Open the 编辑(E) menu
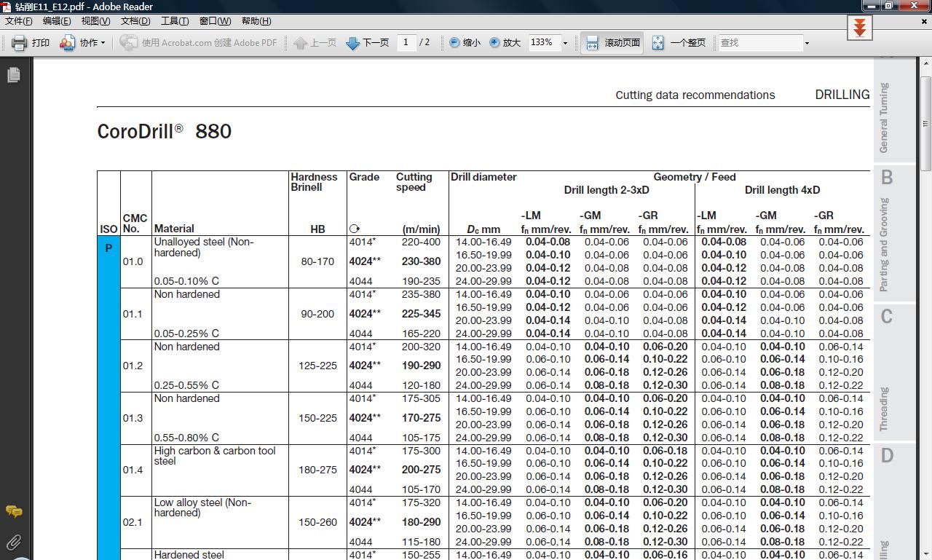This screenshot has width=932, height=560. point(57,21)
